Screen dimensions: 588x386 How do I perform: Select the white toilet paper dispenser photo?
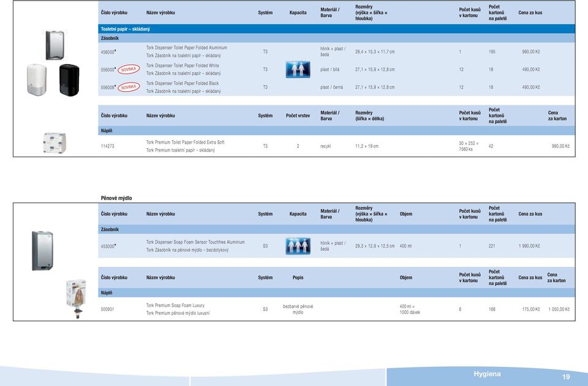coord(37,80)
